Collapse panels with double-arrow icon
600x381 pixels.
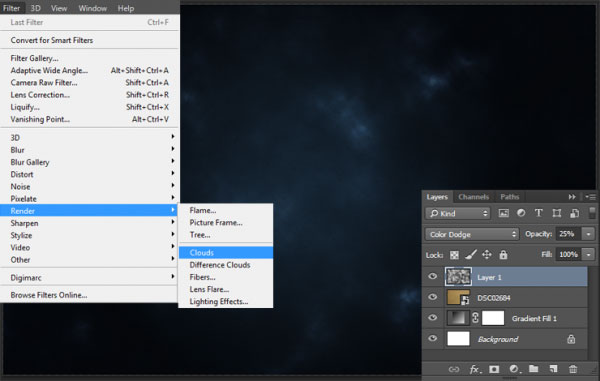pos(572,197)
